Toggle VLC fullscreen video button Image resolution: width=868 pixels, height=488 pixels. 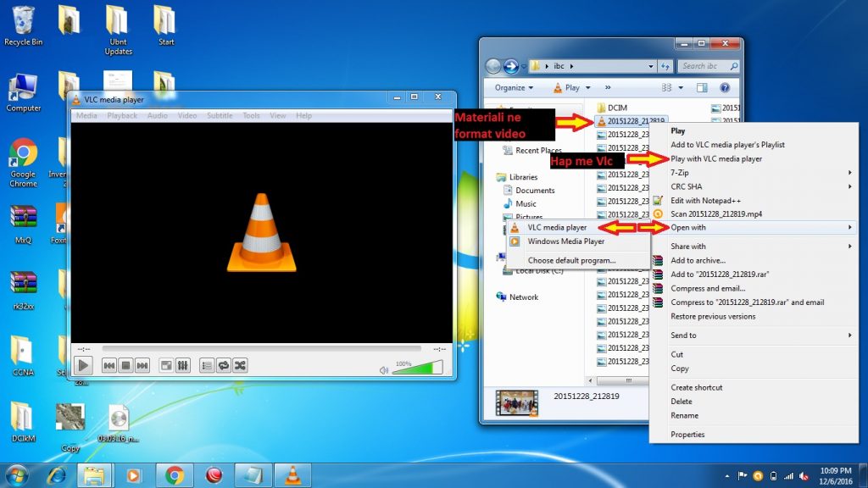coord(166,365)
